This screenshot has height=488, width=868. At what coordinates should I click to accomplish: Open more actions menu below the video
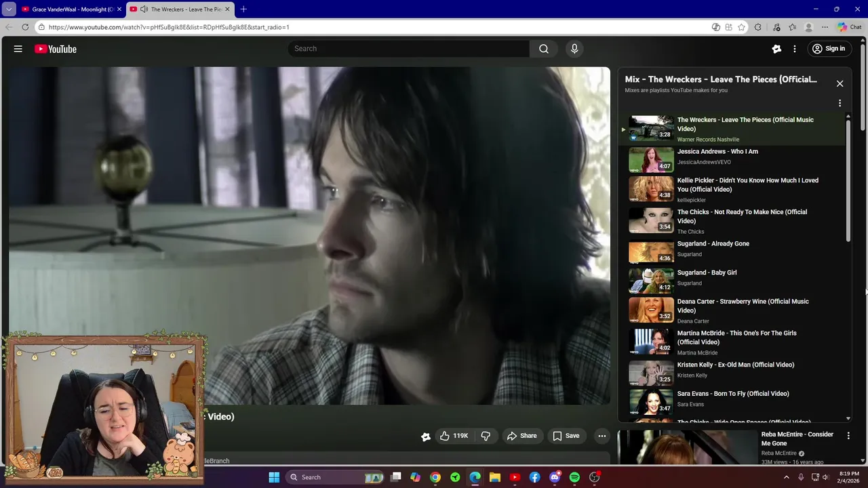(601, 436)
